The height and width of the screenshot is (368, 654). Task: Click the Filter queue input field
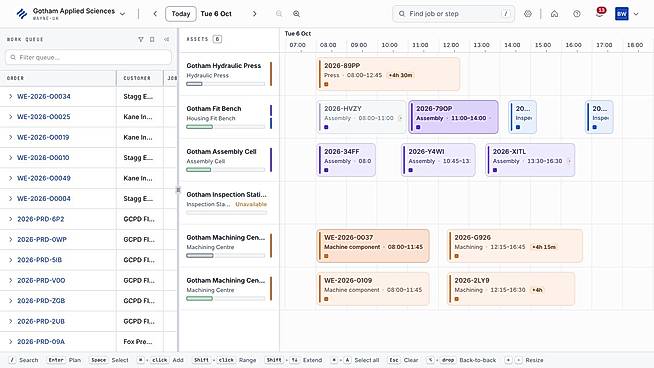point(88,57)
